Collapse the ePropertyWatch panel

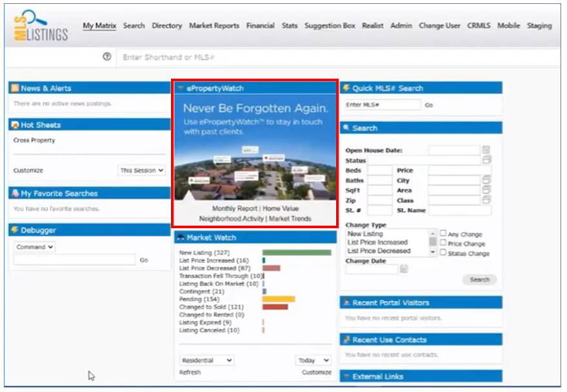(181, 88)
